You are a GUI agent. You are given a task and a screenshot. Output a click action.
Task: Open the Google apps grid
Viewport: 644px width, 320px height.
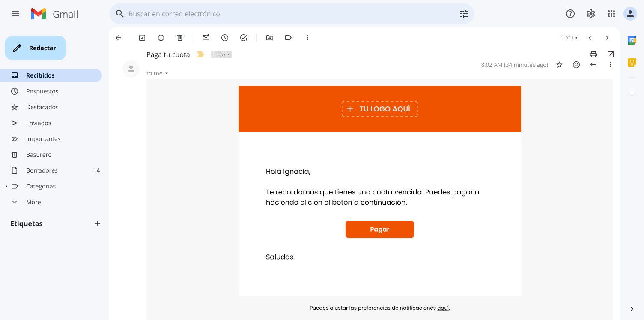click(x=611, y=14)
